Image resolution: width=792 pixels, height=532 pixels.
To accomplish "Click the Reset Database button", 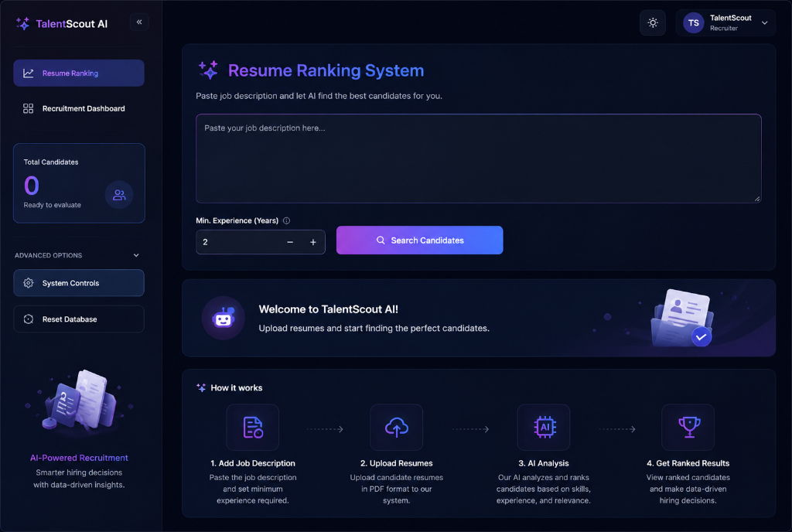I will point(79,319).
